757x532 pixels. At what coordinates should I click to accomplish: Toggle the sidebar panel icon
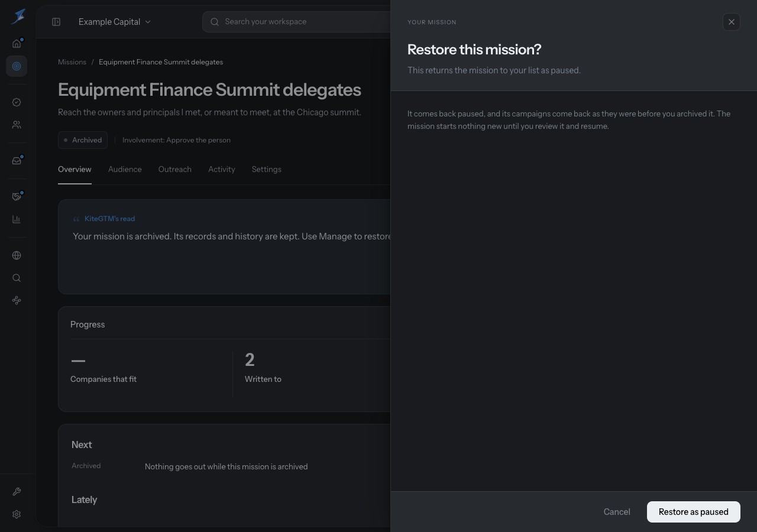click(x=56, y=22)
